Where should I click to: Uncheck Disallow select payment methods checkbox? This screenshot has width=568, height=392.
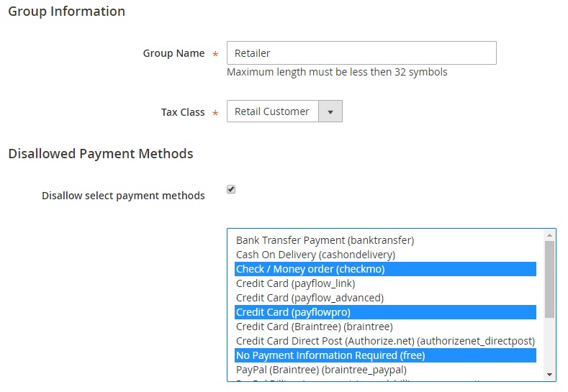click(231, 189)
